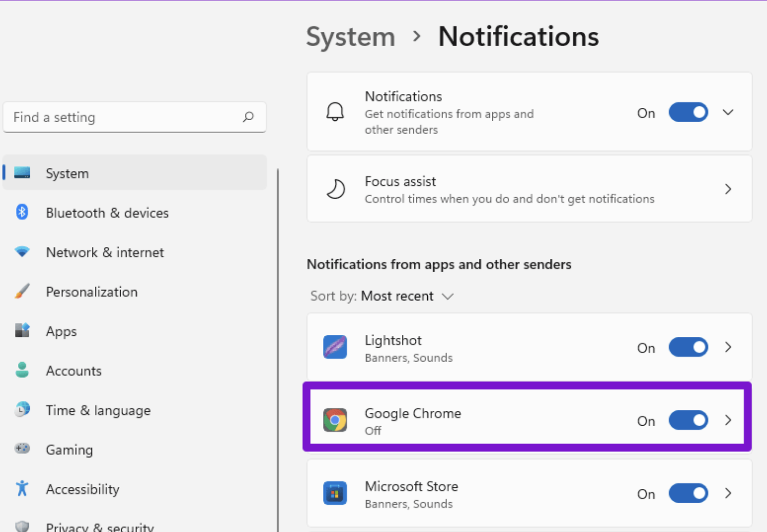Select Time & language in sidebar

pos(98,410)
